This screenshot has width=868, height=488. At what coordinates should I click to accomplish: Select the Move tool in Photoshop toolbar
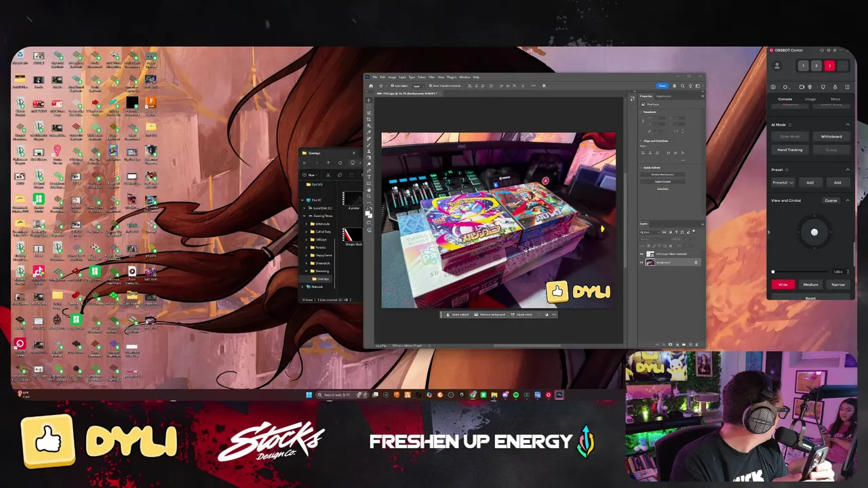click(369, 100)
